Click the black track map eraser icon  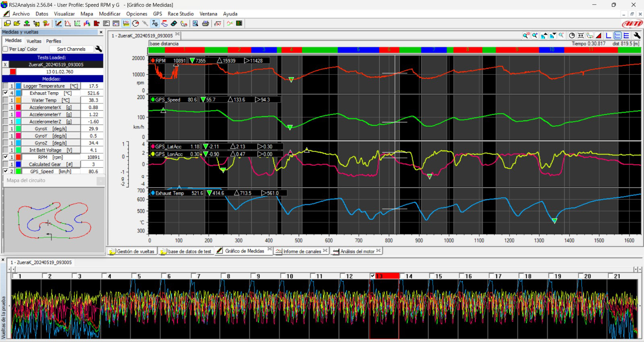click(174, 23)
